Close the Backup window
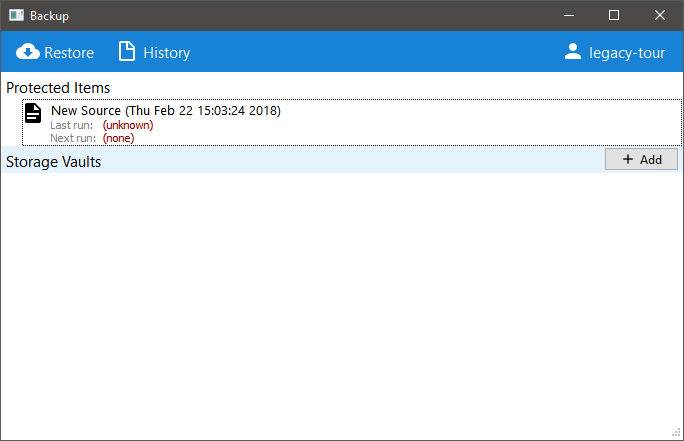 660,15
